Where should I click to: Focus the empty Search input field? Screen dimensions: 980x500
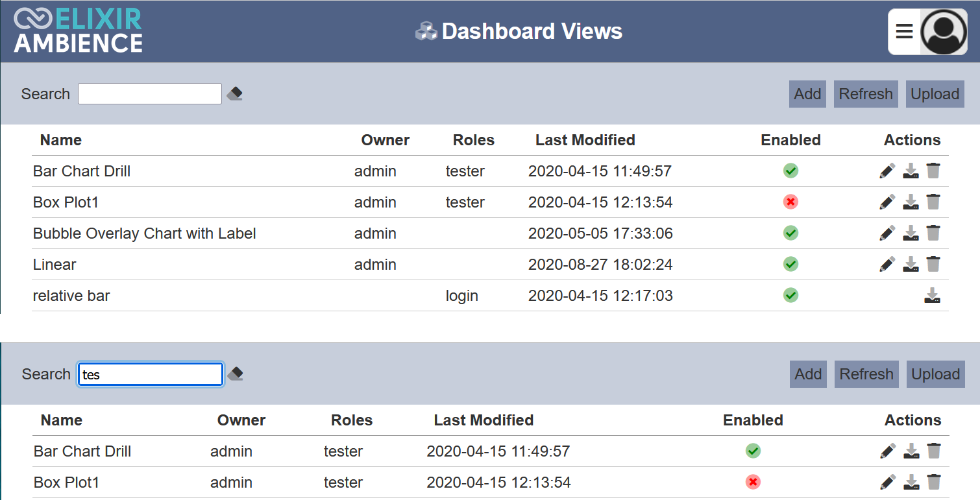150,94
